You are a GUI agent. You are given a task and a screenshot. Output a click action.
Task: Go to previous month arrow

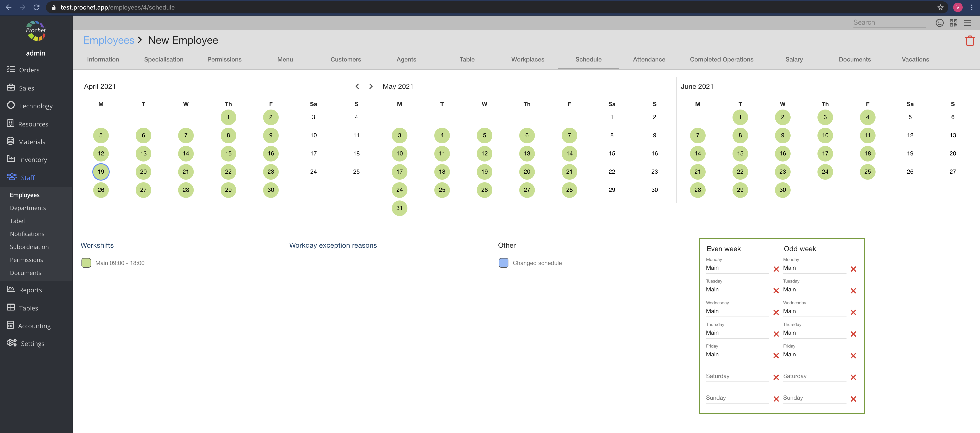[x=357, y=86]
